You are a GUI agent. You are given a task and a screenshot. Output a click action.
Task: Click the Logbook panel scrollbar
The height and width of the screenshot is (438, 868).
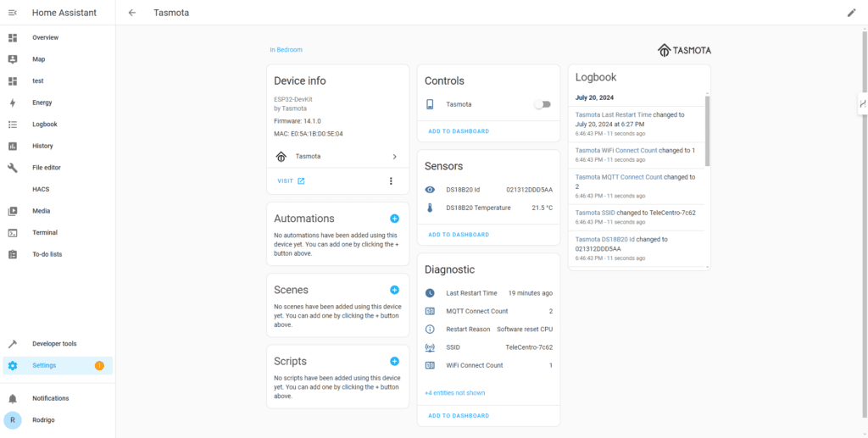point(707,131)
